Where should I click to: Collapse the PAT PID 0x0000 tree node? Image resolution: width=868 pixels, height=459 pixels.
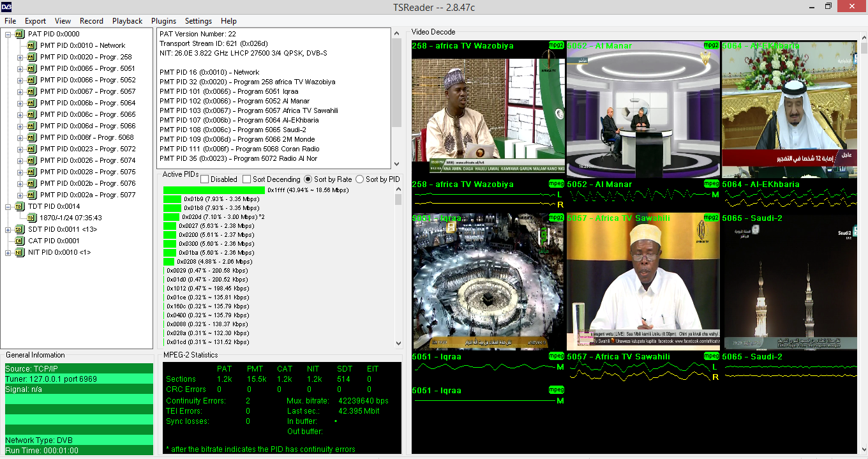(x=8, y=34)
